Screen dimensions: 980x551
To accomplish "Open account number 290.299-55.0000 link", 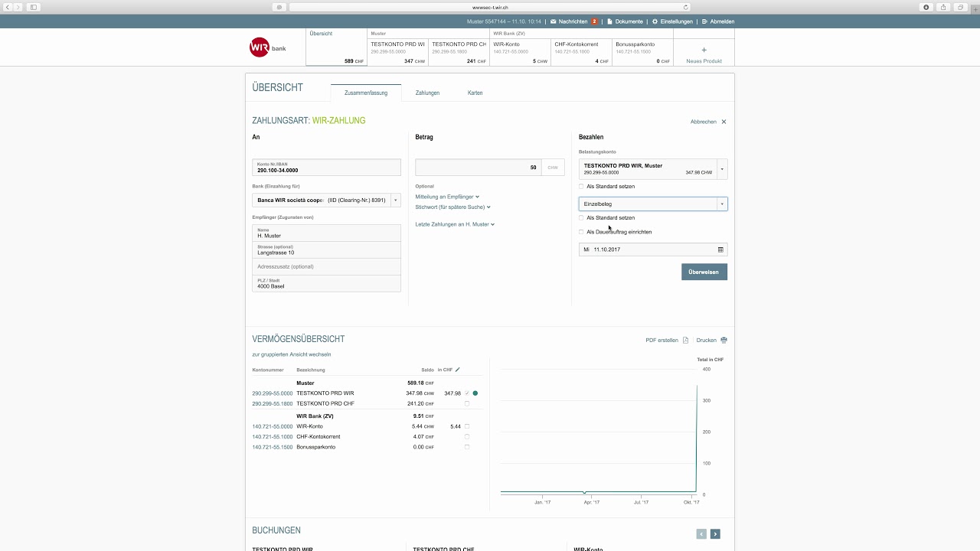I will pyautogui.click(x=273, y=393).
